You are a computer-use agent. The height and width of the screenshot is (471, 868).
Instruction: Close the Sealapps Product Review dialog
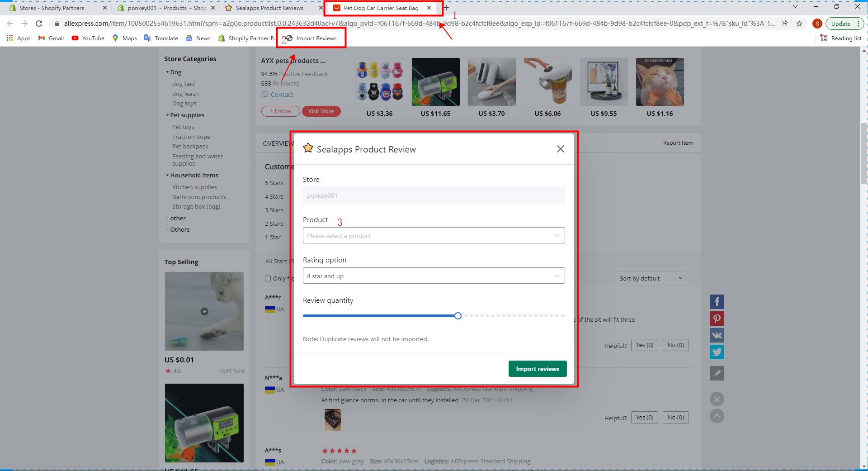pos(561,149)
